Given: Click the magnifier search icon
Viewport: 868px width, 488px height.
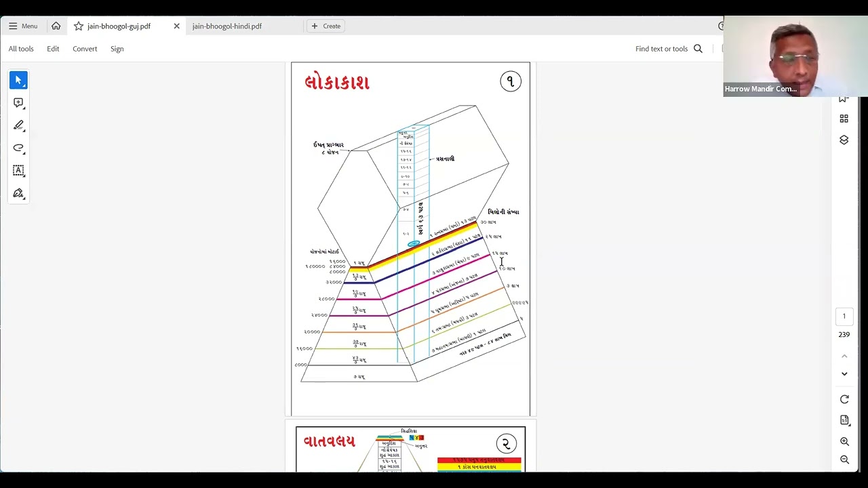Looking at the screenshot, I should [698, 49].
